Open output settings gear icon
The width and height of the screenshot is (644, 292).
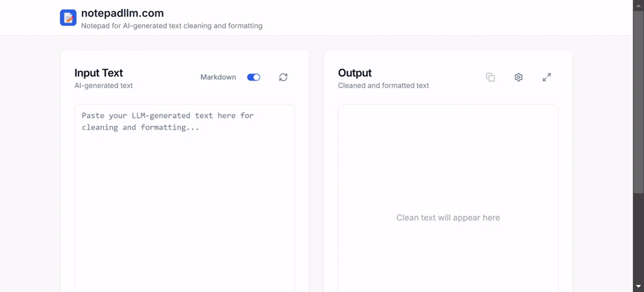pyautogui.click(x=518, y=77)
